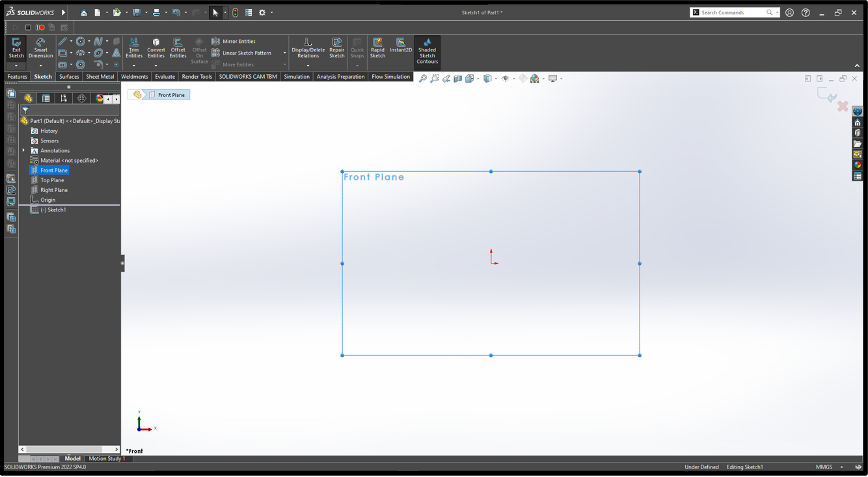
Task: Click the MMGS unit system in status bar
Action: (824, 467)
